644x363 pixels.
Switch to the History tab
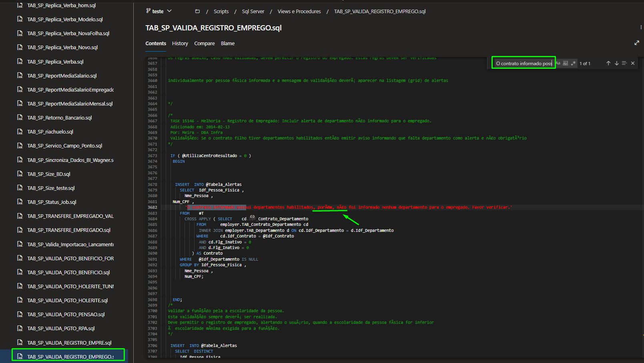point(180,43)
